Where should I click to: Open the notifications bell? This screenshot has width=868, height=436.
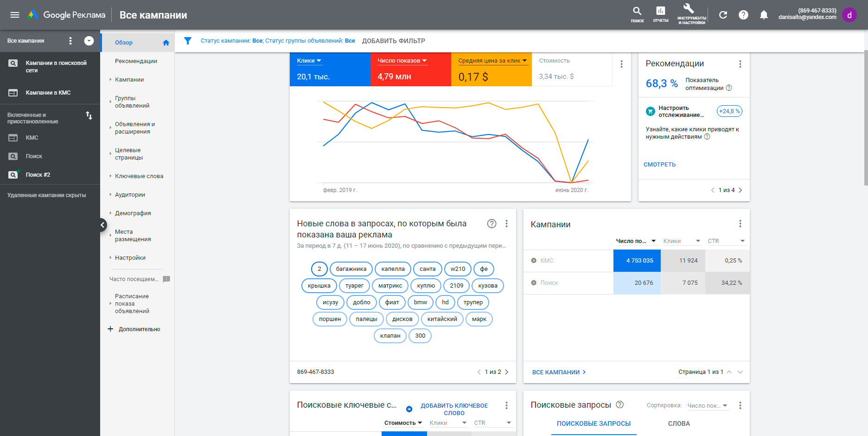tap(764, 15)
